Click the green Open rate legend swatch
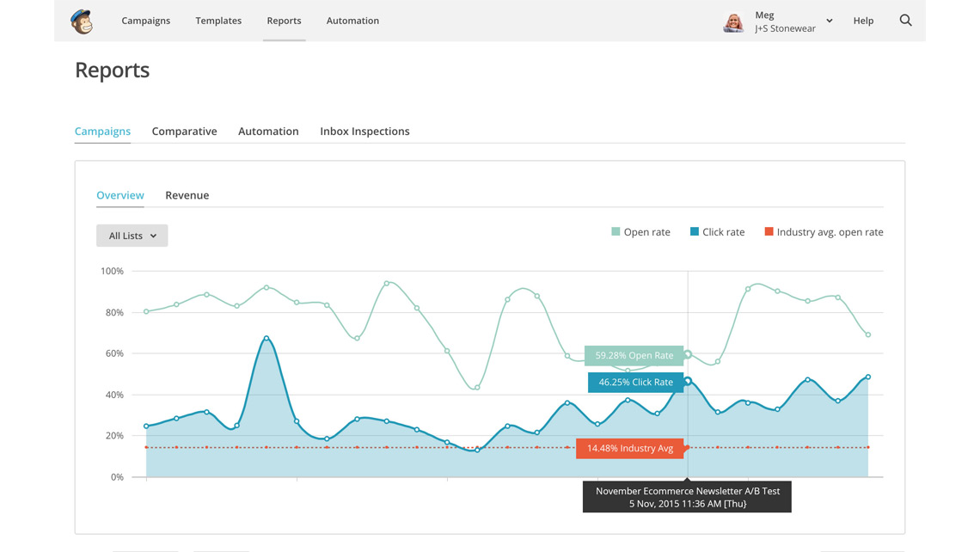 tap(616, 232)
